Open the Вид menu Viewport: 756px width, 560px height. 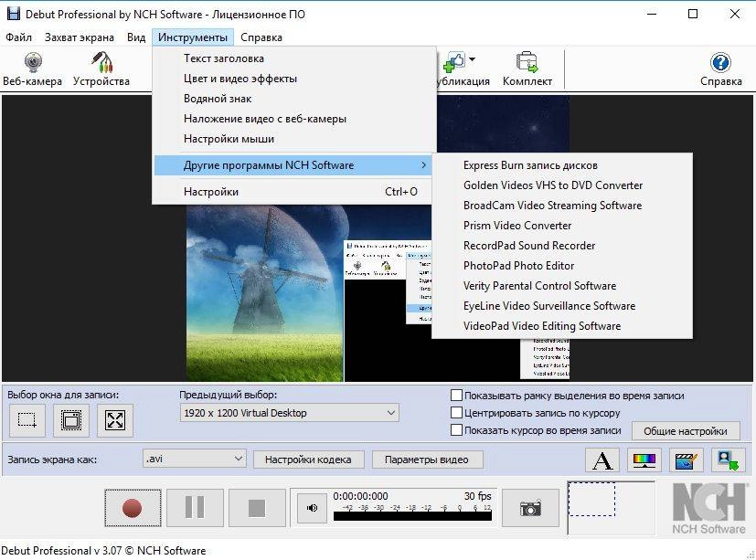[136, 37]
